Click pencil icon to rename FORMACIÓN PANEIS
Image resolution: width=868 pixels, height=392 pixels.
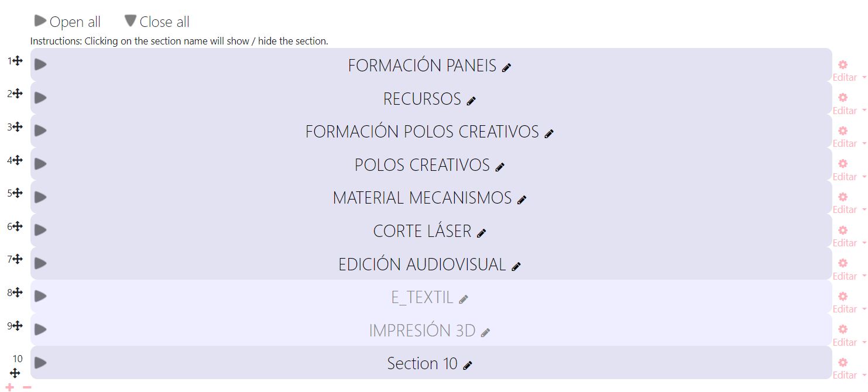pyautogui.click(x=507, y=67)
